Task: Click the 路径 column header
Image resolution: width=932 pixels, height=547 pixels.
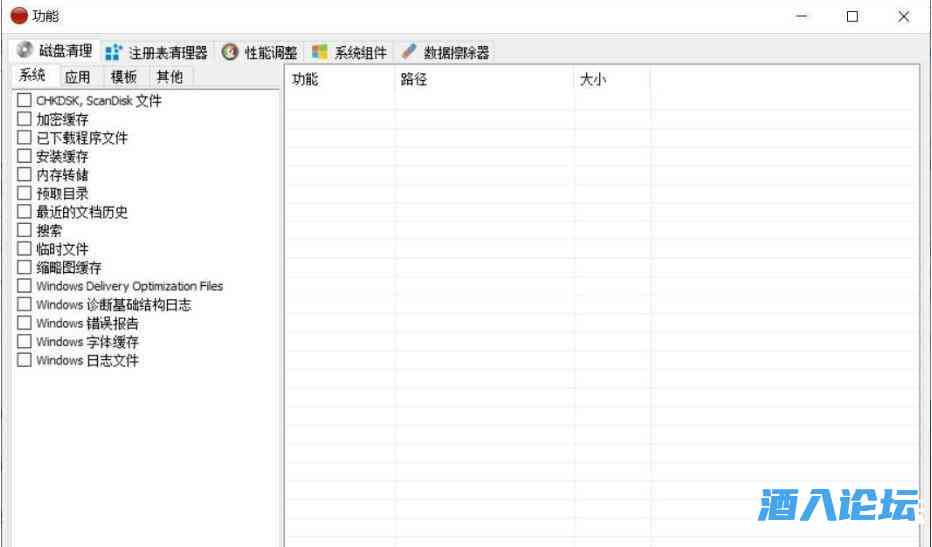Action: pos(484,79)
